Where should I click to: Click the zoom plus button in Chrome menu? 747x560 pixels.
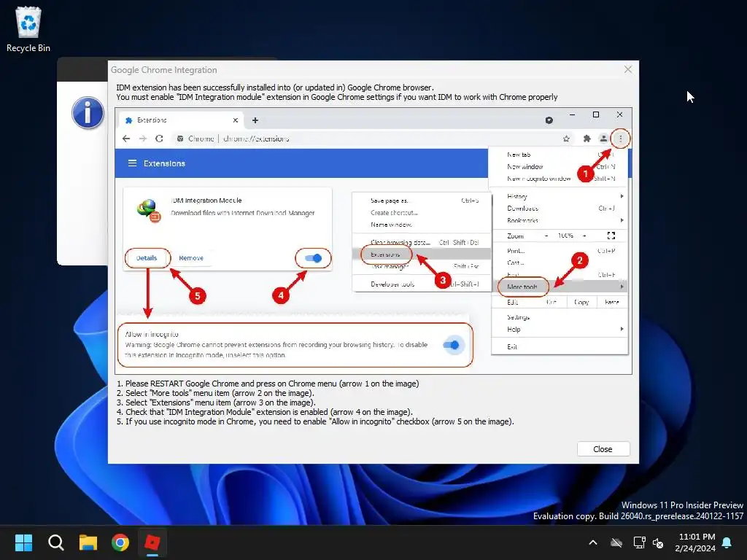click(584, 236)
